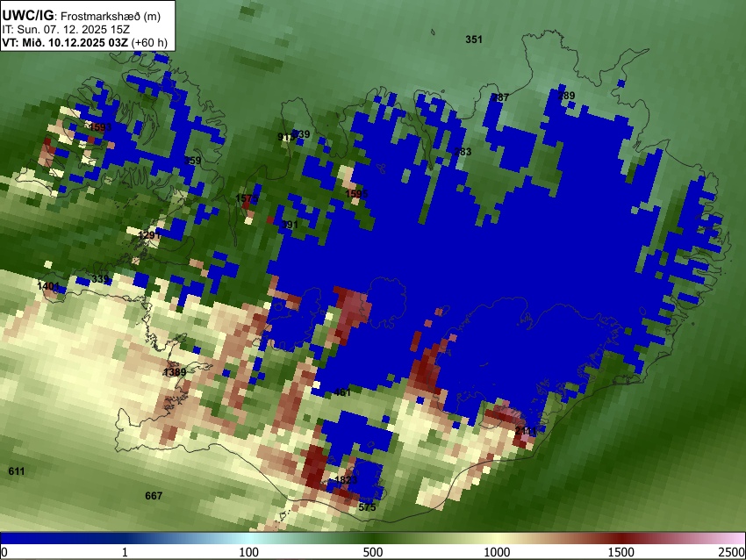Click the legend tick label 1500

(621, 552)
